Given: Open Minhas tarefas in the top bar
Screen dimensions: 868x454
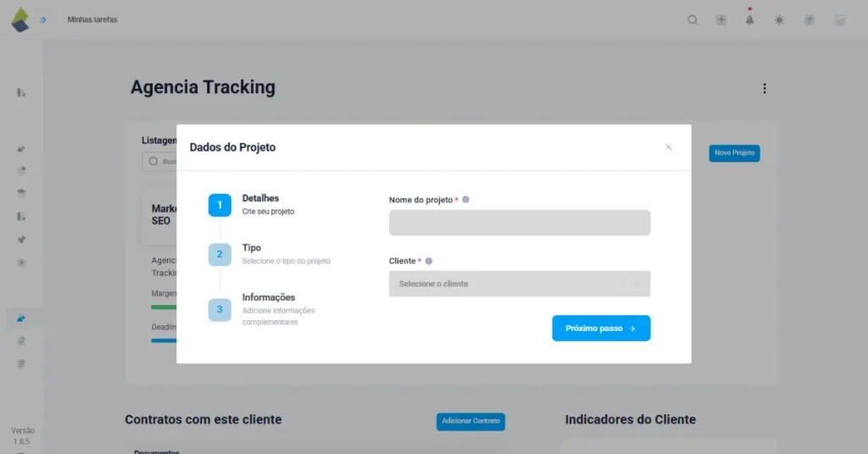Looking at the screenshot, I should [x=92, y=19].
